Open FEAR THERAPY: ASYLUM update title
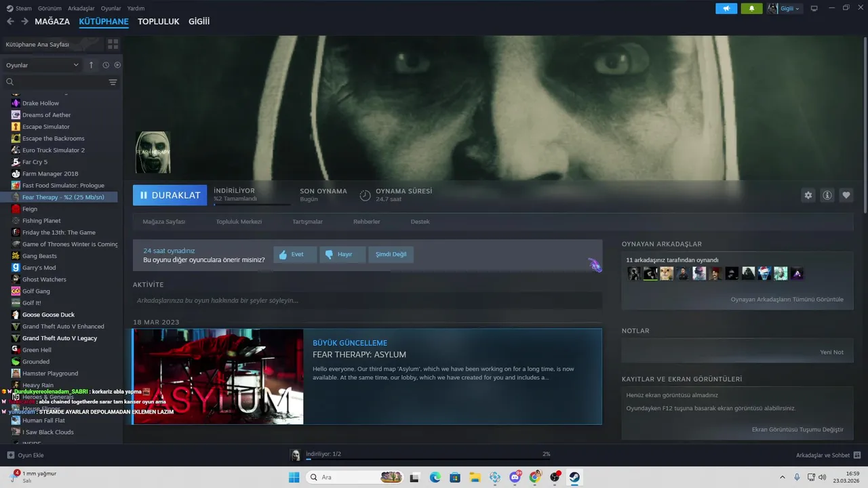This screenshot has width=868, height=488. click(359, 354)
